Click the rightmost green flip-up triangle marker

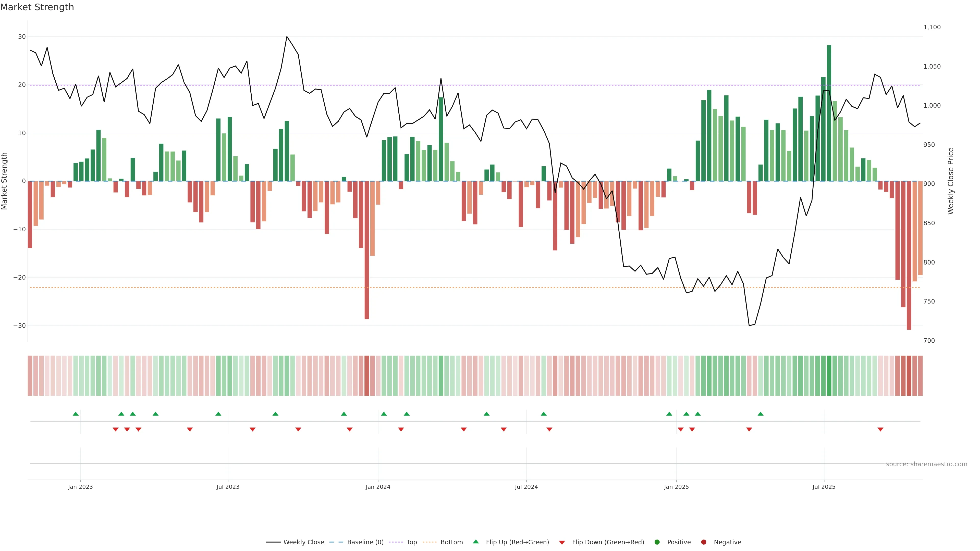tap(761, 414)
